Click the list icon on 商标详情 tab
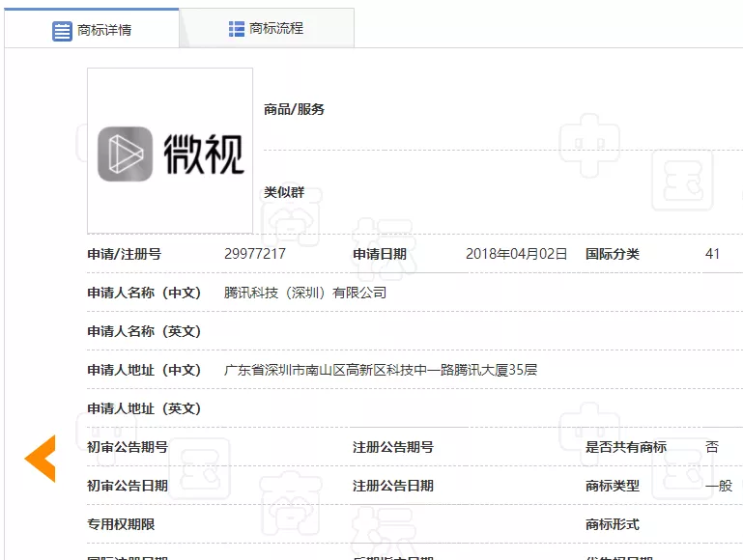The width and height of the screenshot is (743, 560). click(x=62, y=30)
